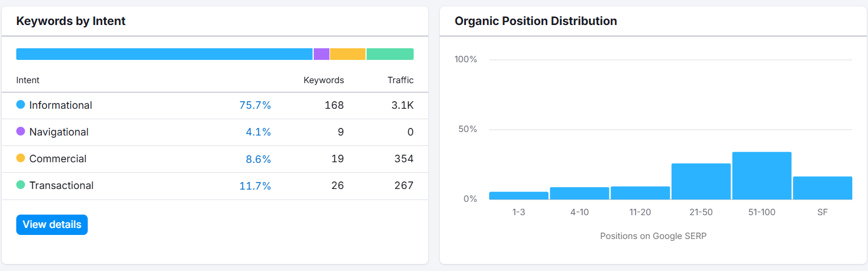The width and height of the screenshot is (868, 271).
Task: Click the 51-100 positions chart bar
Action: [x=762, y=176]
